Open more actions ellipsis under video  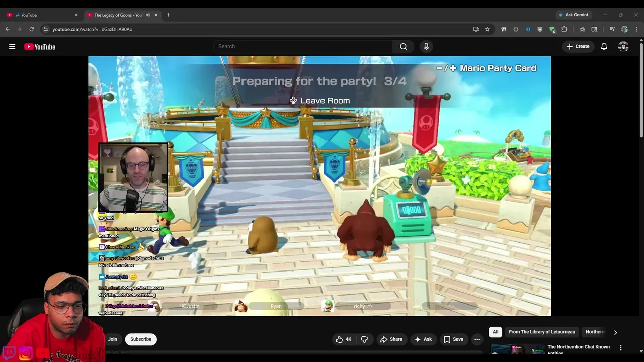click(477, 339)
